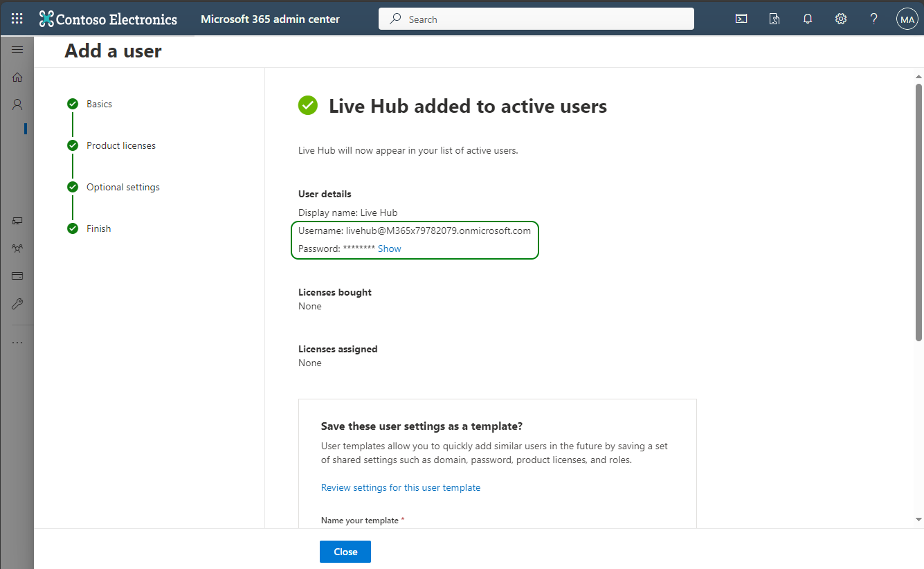Open Review settings for this user template
Viewport: 924px width, 569px height.
point(401,487)
